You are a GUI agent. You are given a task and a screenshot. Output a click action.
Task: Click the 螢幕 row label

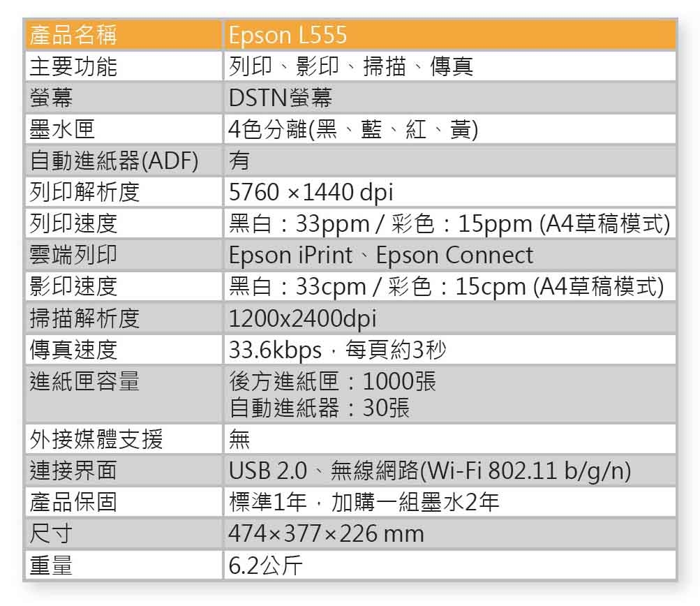point(51,98)
